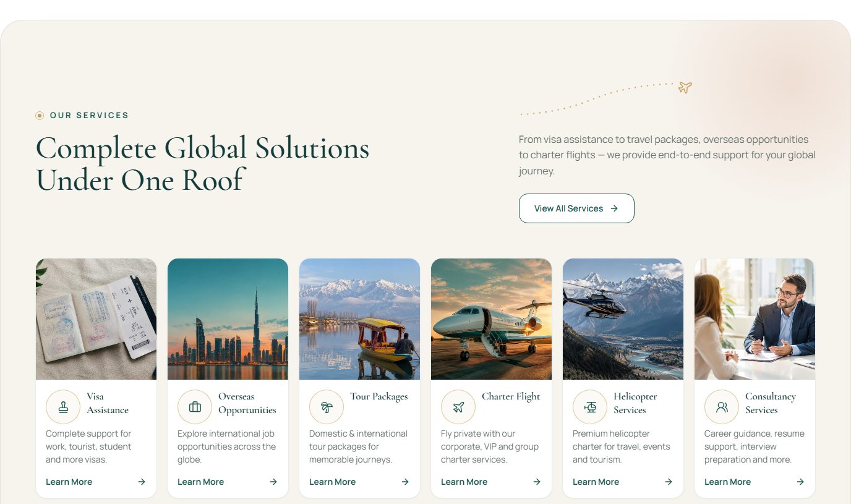Image resolution: width=851 pixels, height=504 pixels.
Task: Click the helicopter icon beside Helicopter Services
Action: click(590, 407)
